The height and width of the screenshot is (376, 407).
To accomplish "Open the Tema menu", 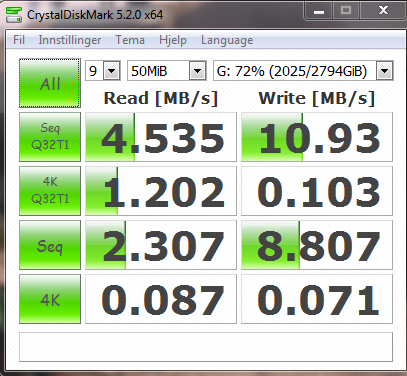I will coord(130,40).
